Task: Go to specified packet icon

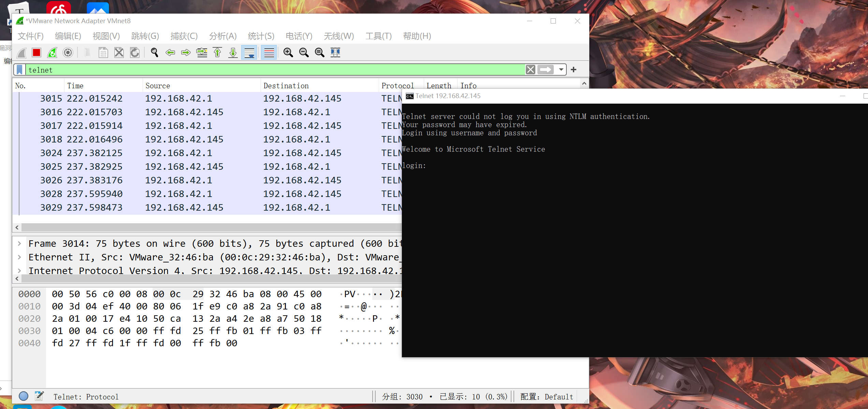Action: 202,52
